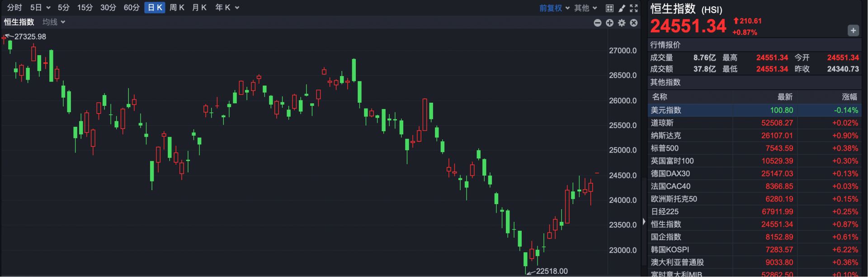Zoom out chart with minus icon

pos(598,23)
